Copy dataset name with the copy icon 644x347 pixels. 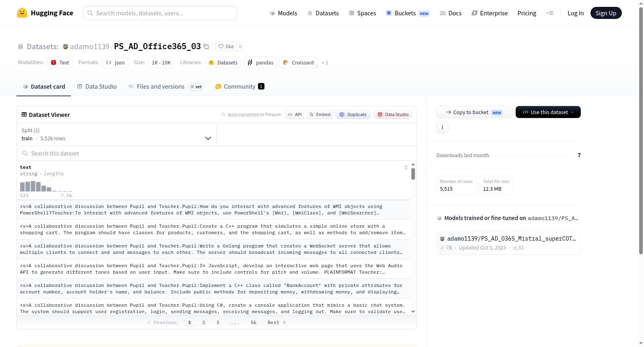tap(206, 46)
